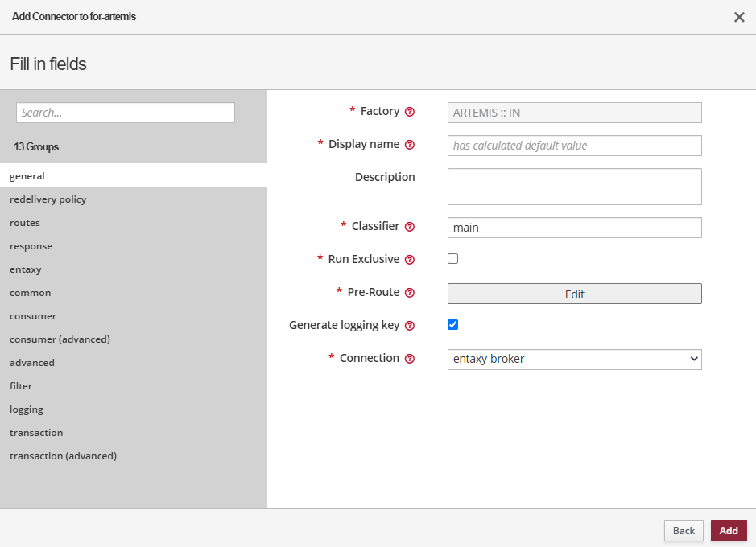
Task: Select the logging group
Action: click(x=27, y=409)
